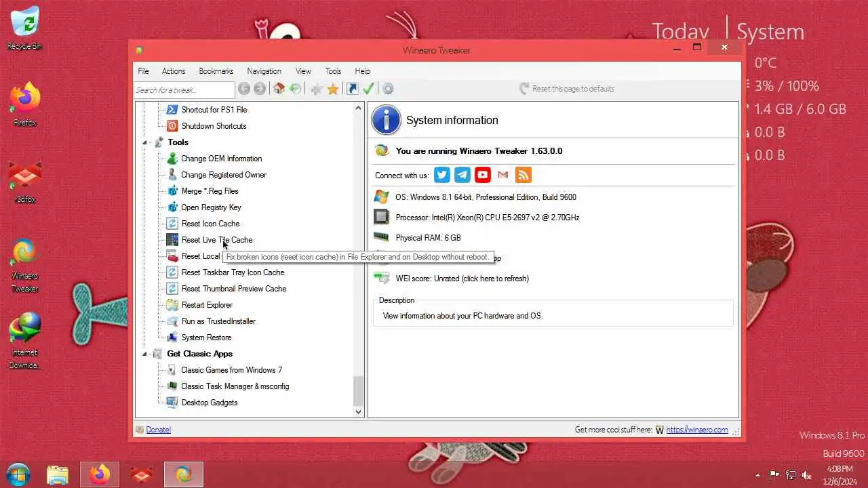
Task: Click the Shutdown Shortcuts icon
Action: (x=172, y=126)
